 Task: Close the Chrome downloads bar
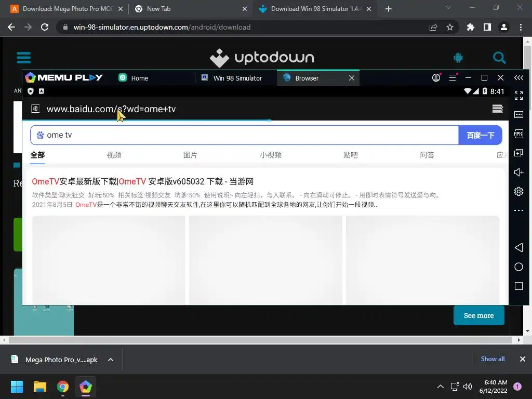pyautogui.click(x=523, y=359)
